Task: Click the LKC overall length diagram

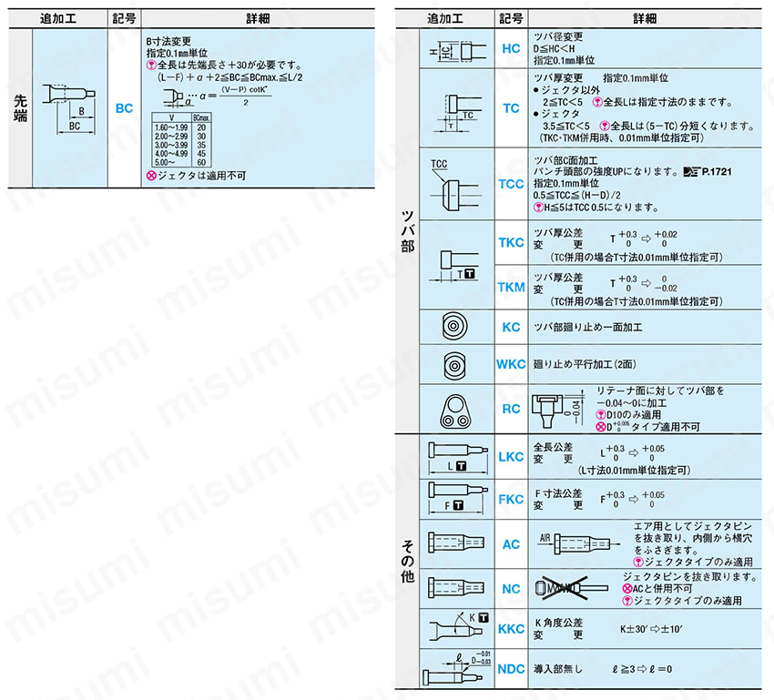Action: click(x=458, y=457)
